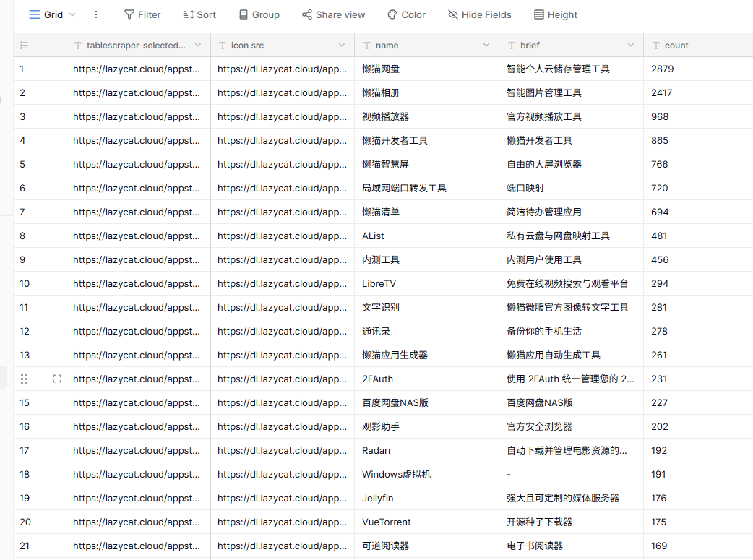Open the dl.lazycat.cloud link in row 1
Image resolution: width=753 pixels, height=560 pixels.
(x=282, y=69)
